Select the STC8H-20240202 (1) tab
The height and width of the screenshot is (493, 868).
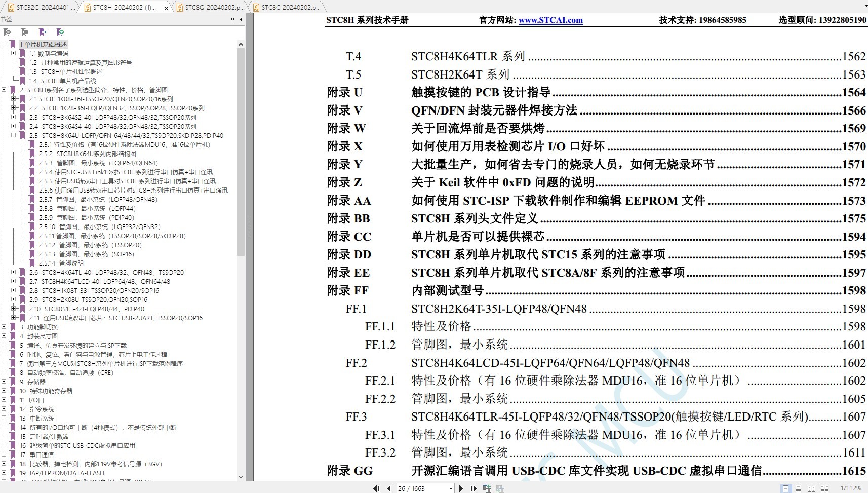click(x=125, y=8)
